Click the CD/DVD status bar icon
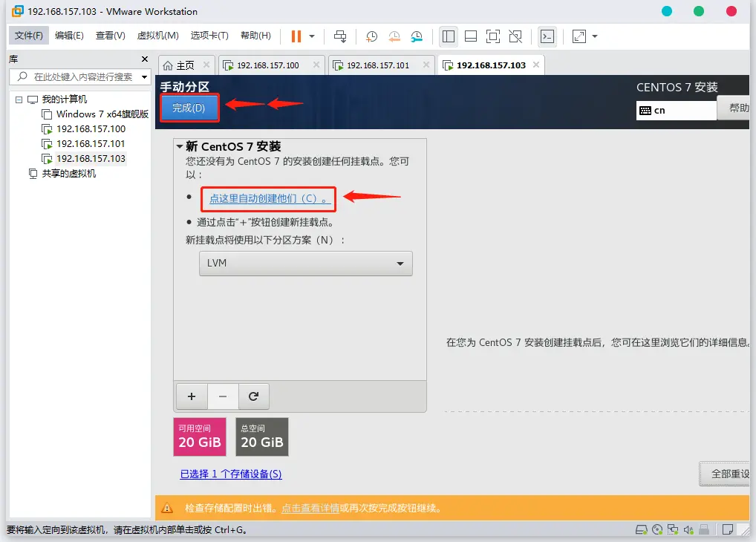 point(657,530)
